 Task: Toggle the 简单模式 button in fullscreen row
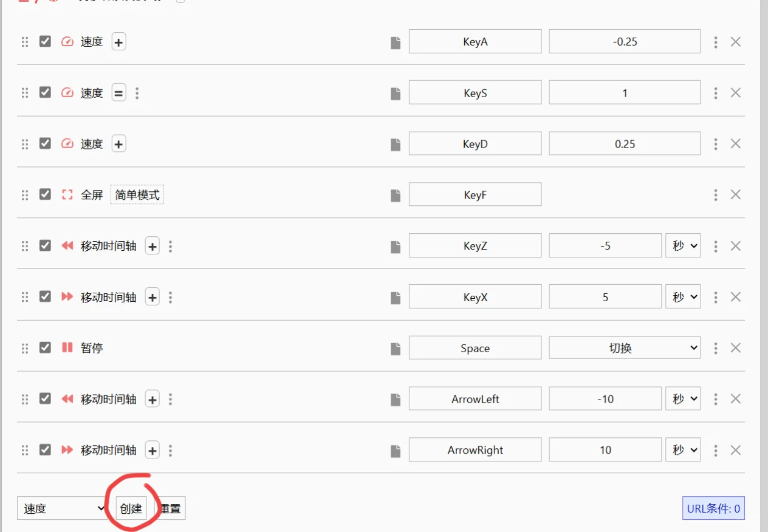137,195
